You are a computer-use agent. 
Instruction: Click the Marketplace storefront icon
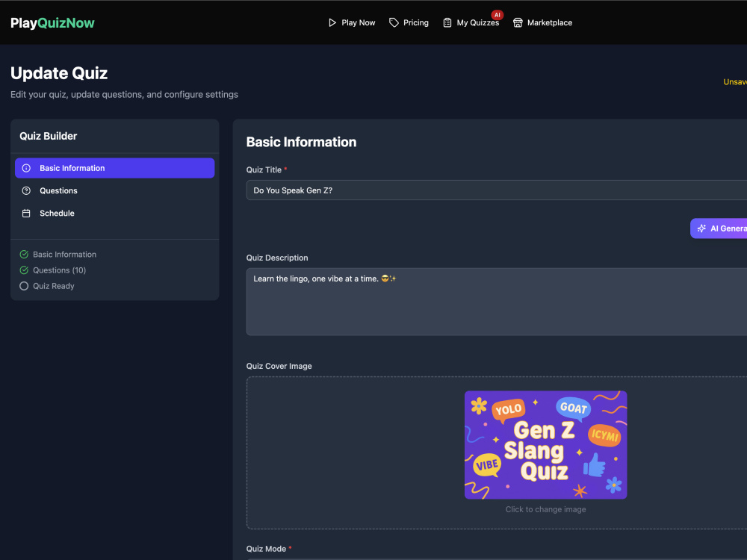[x=518, y=23]
